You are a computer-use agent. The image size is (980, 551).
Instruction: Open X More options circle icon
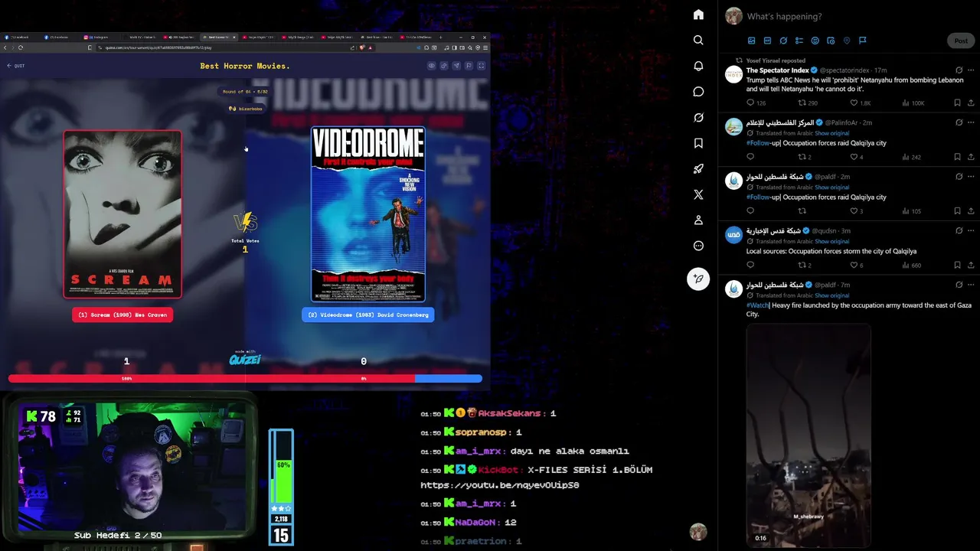point(698,246)
